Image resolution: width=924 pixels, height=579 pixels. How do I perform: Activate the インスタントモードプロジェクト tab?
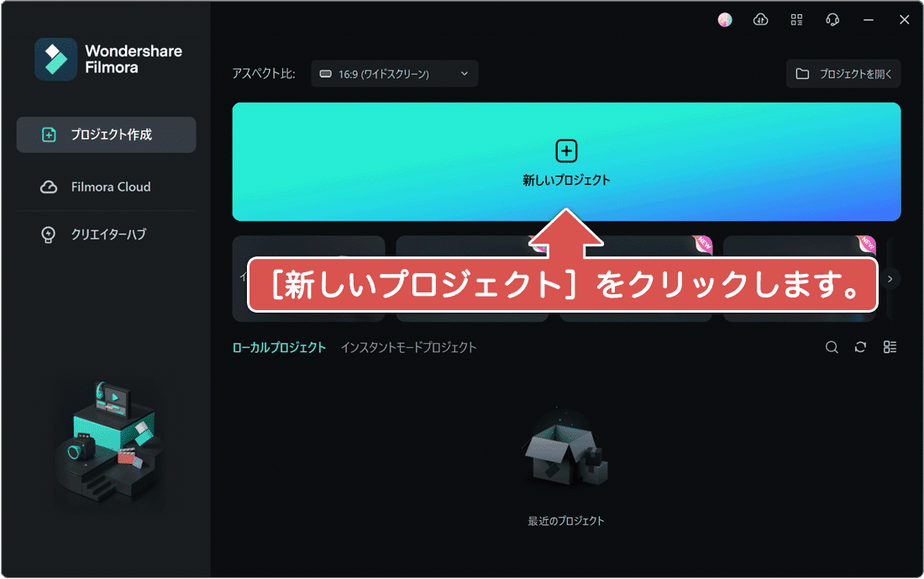[x=409, y=346]
